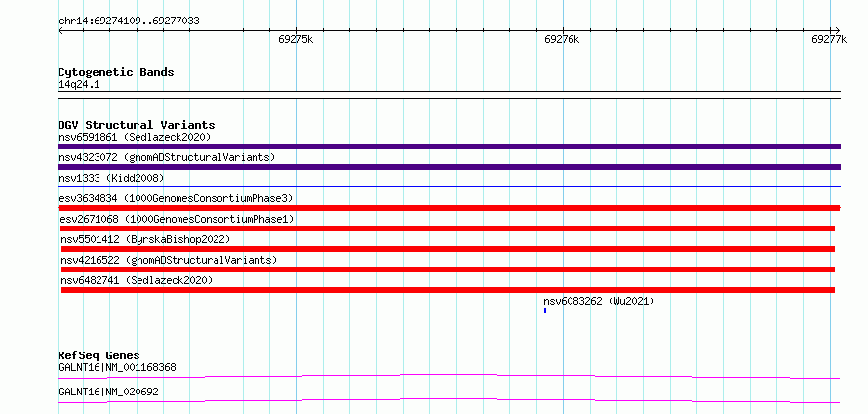
Task: Click the 69277k ruler tick label
Action: pyautogui.click(x=829, y=39)
